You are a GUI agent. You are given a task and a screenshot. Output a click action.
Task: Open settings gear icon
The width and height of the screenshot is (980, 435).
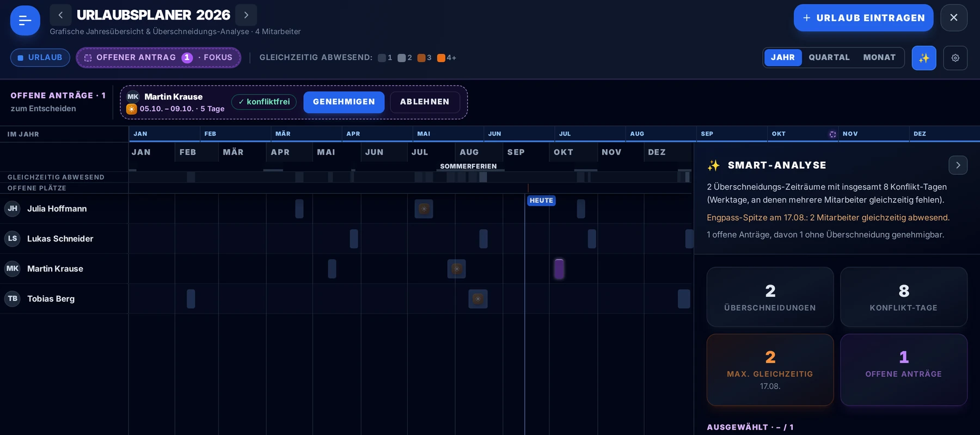[955, 58]
